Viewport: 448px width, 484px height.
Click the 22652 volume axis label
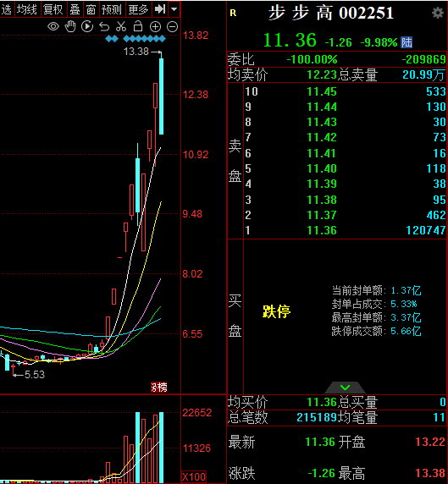[197, 413]
